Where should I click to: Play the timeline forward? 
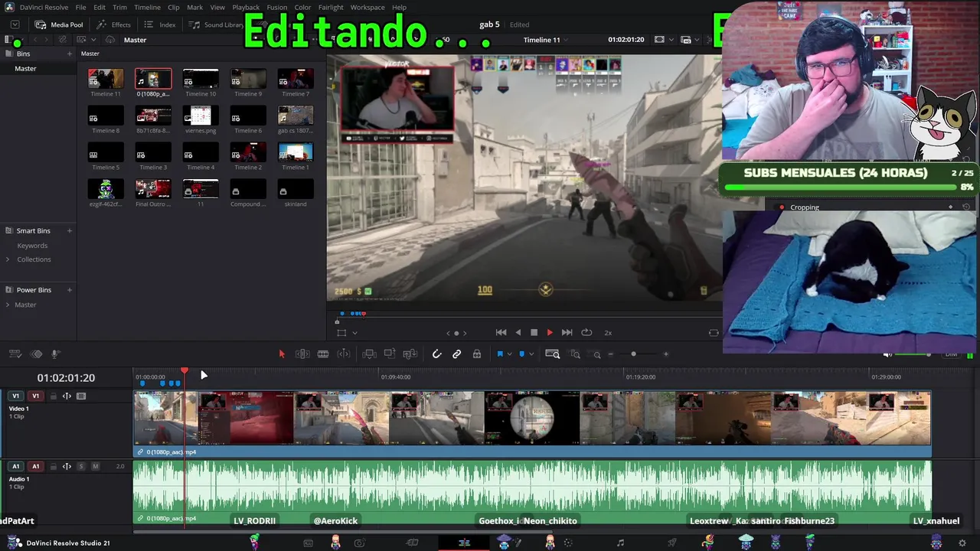click(549, 332)
